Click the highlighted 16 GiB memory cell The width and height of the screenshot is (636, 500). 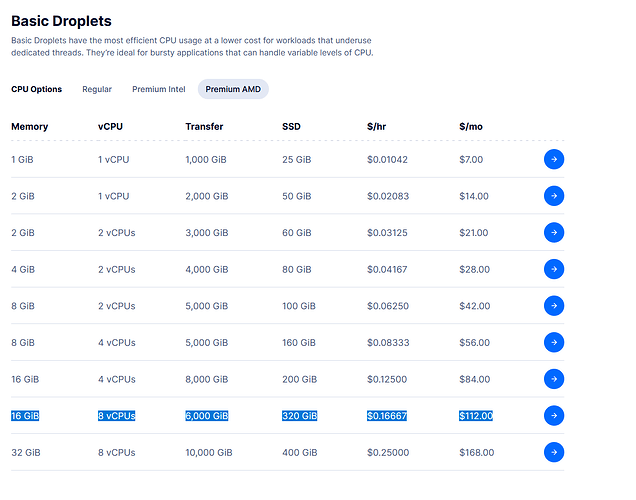point(25,416)
